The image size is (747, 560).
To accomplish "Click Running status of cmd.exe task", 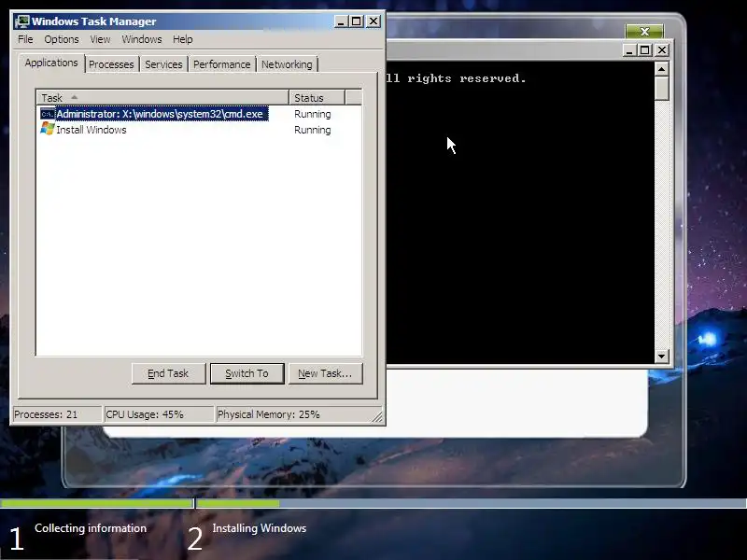I will (313, 114).
